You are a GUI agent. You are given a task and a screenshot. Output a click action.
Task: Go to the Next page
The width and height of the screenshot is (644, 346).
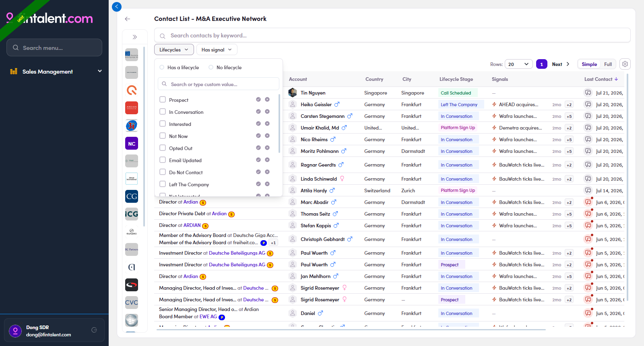click(561, 64)
